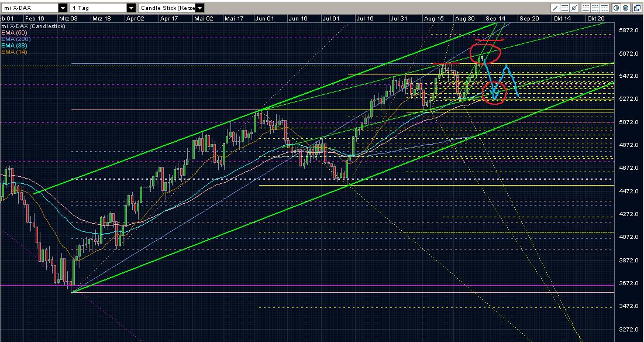Click the 4272.0 price axis label
Image resolution: width=644 pixels, height=342 pixels.
[629, 214]
